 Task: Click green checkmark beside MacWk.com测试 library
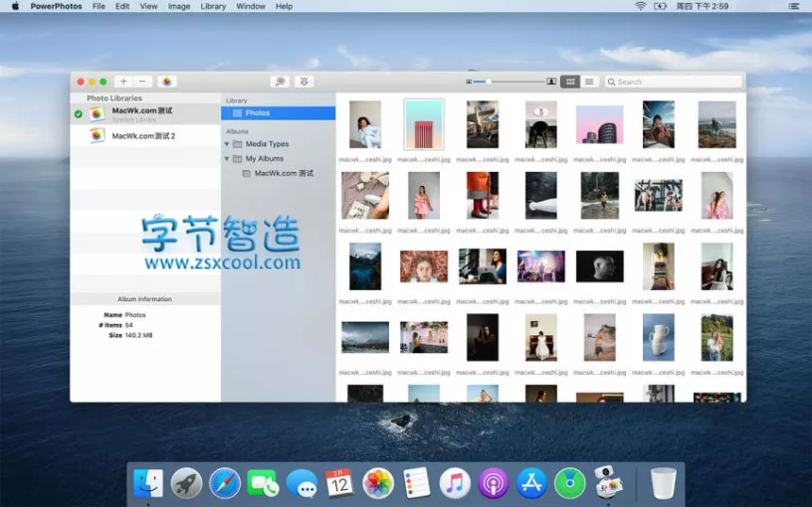pos(78,114)
